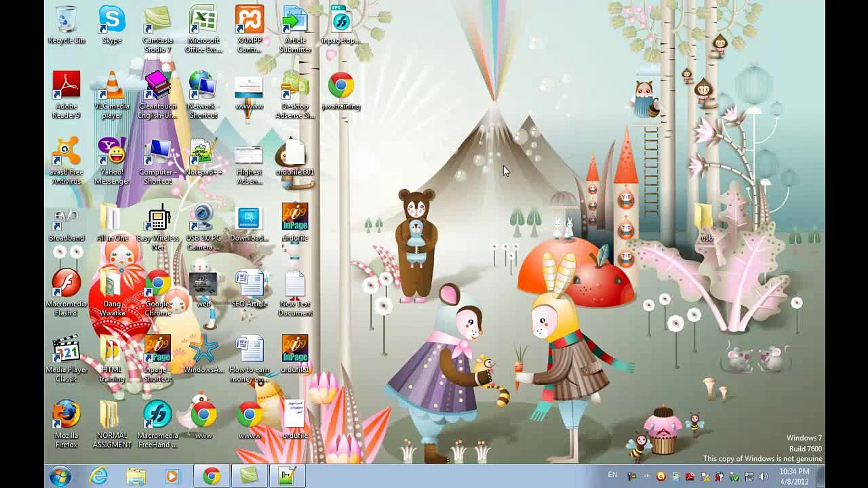Open the How to earn money document

tap(249, 358)
